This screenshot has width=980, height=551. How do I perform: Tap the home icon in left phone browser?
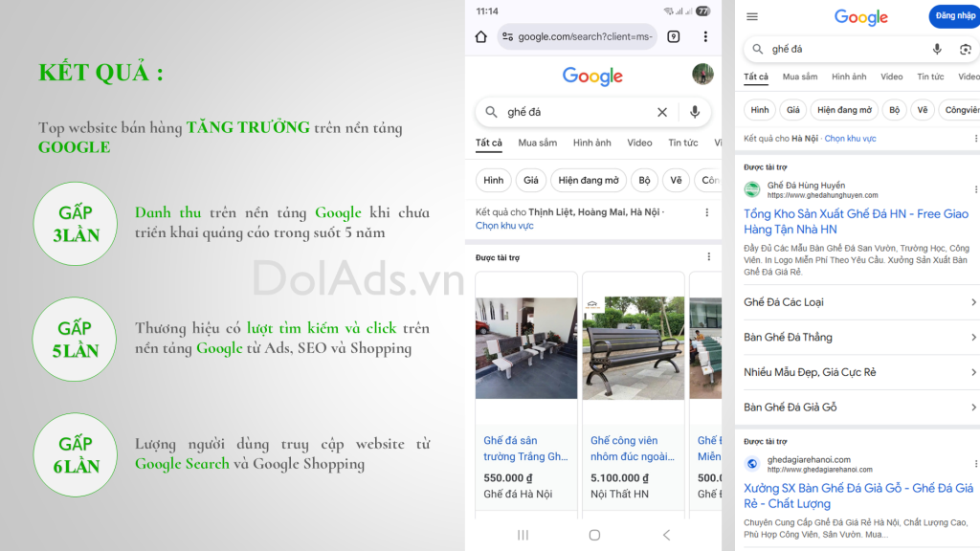click(480, 37)
